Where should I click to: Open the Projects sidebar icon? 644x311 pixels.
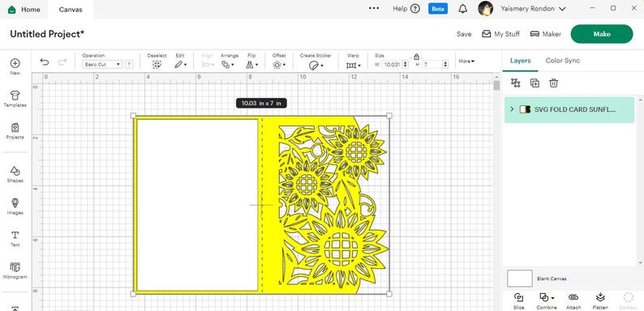click(15, 128)
